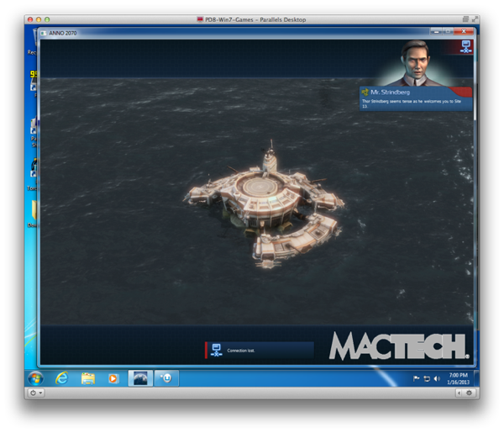Screen dimensions: 504x433
Task: Click the Parallels status bar expand arrow
Action: tap(457, 393)
